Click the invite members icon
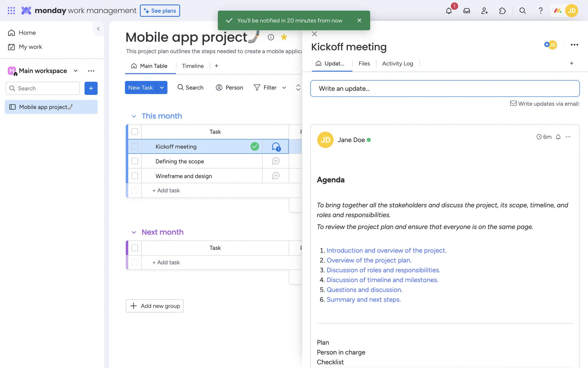 click(484, 11)
